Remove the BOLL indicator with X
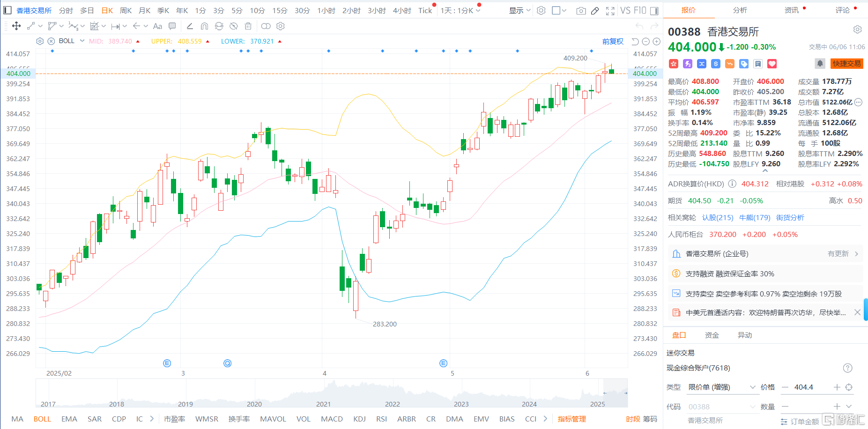 [x=51, y=41]
